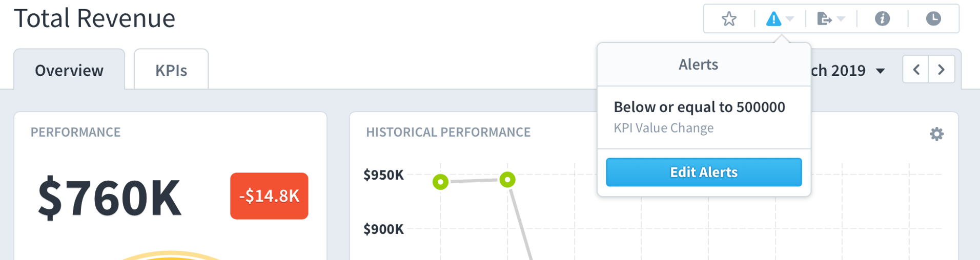This screenshot has width=980, height=260.
Task: Click the second green chart data point
Action: click(507, 180)
